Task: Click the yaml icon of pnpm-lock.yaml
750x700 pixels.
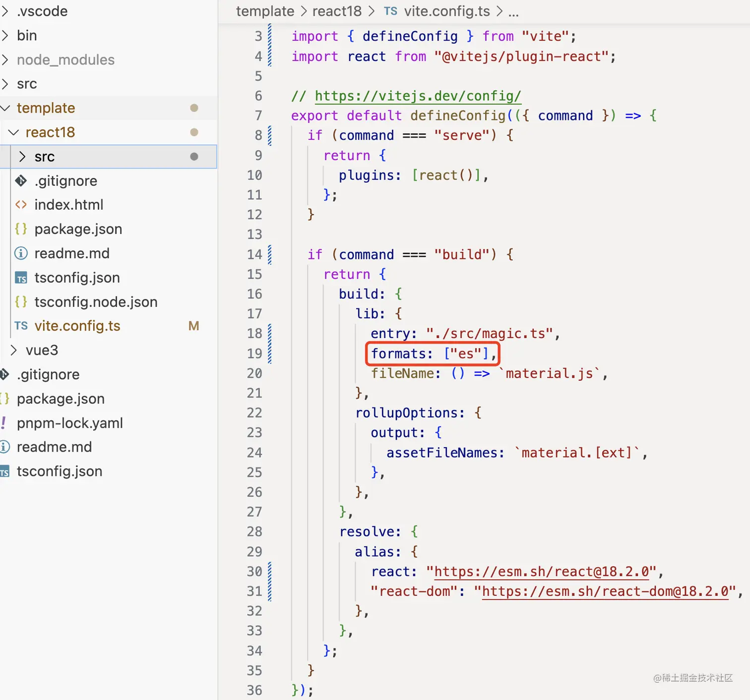Action: click(x=4, y=423)
